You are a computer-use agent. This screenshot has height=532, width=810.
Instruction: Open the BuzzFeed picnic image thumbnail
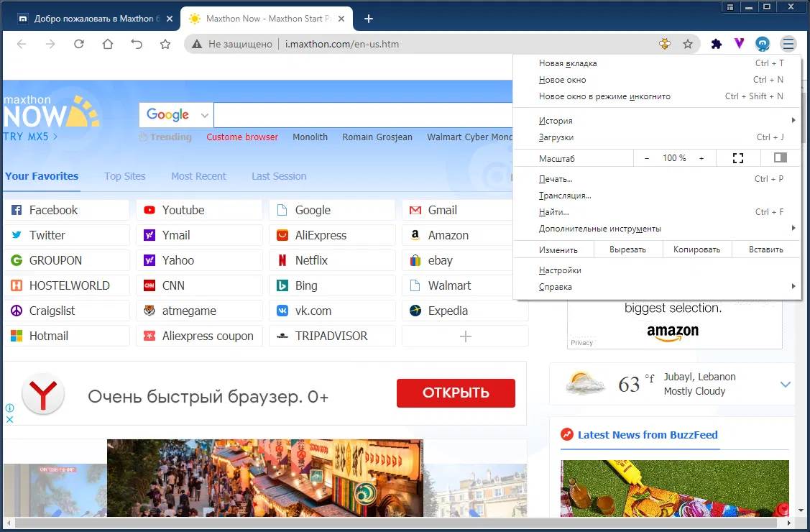[675, 488]
